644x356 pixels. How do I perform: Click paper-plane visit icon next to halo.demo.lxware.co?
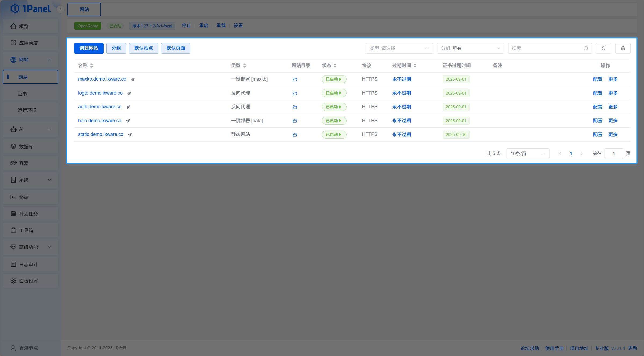[x=128, y=121]
